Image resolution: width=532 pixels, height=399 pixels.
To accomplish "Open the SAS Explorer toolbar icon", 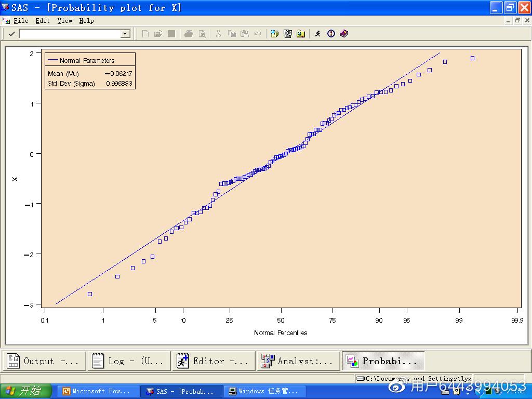I will click(x=288, y=34).
